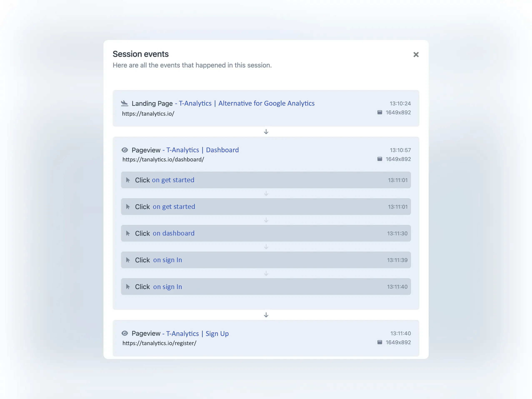
Task: Click the arrow between dashboard click and sign In click
Action: coord(266,247)
